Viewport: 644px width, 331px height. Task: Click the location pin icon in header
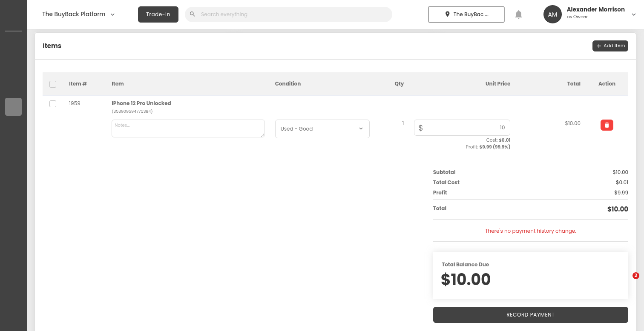tap(447, 14)
